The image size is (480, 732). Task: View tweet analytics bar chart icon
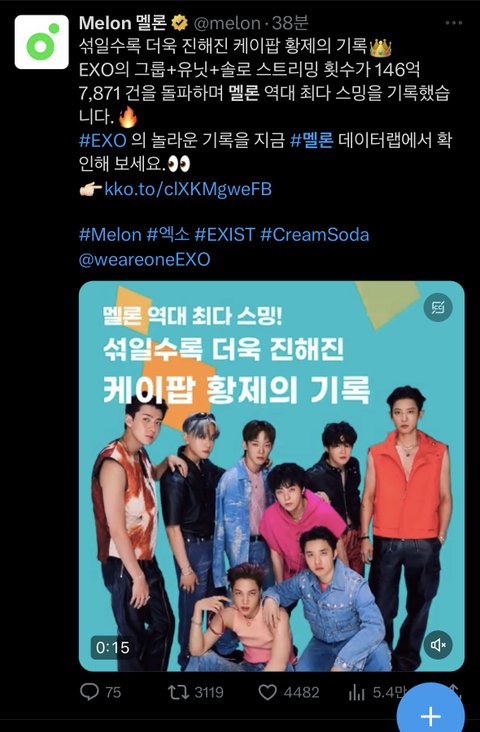click(356, 693)
